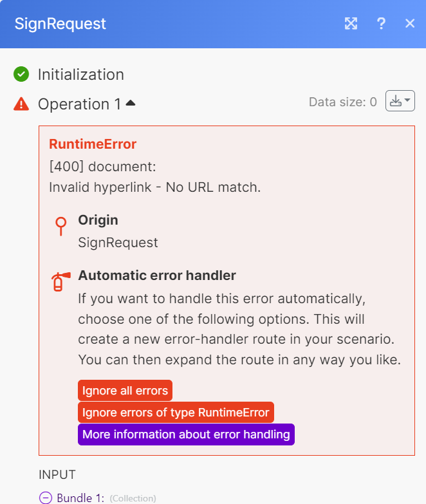
Task: Click Ignore errors of type RuntimeError
Action: point(176,413)
